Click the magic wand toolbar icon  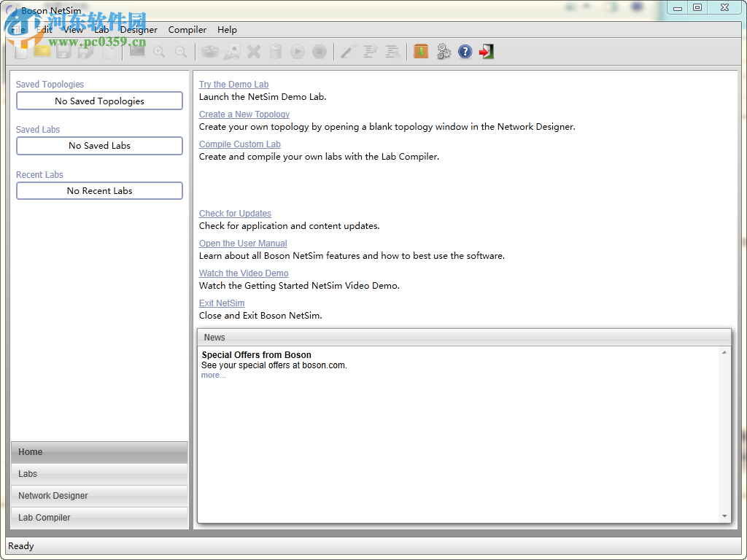348,52
